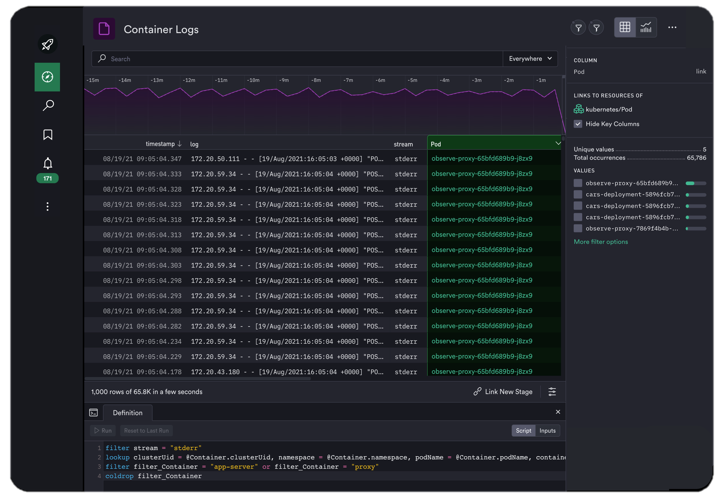Switch to Script mode
The width and height of the screenshot is (720, 499).
[523, 431]
